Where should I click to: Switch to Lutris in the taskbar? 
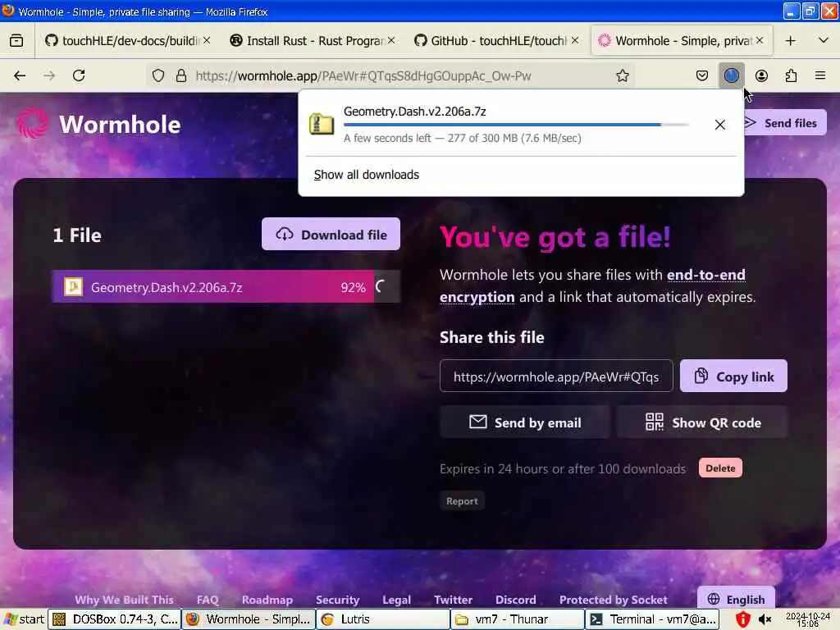pyautogui.click(x=382, y=619)
